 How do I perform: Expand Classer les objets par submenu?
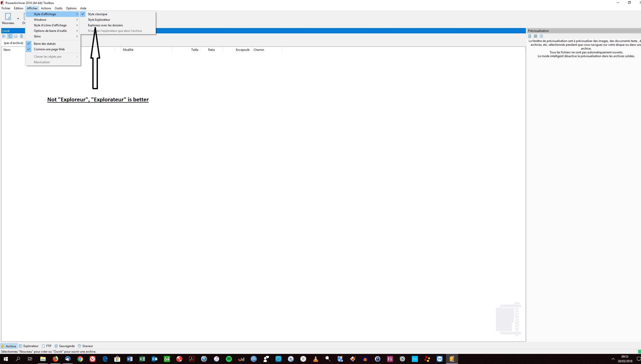point(53,57)
